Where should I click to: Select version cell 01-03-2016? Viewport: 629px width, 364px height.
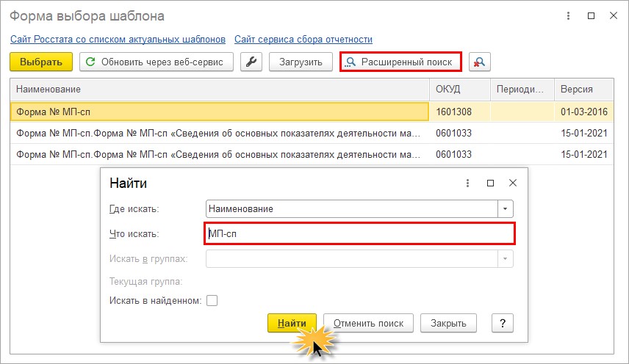pos(584,112)
